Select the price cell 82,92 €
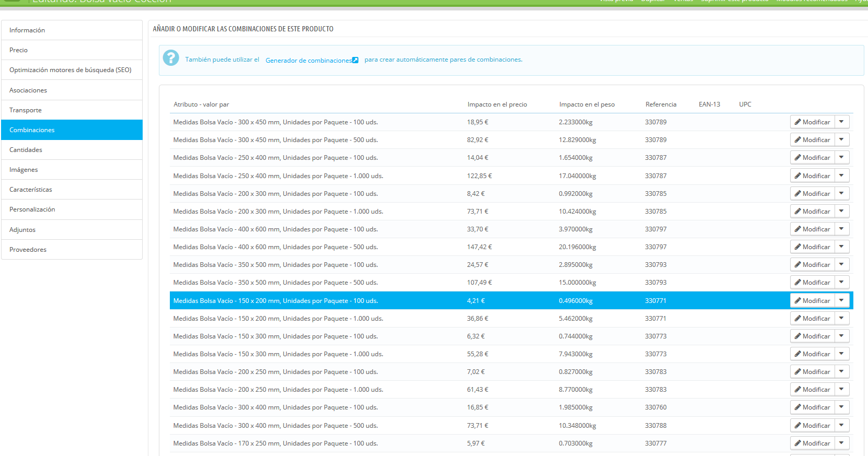This screenshot has width=868, height=456. (x=478, y=140)
